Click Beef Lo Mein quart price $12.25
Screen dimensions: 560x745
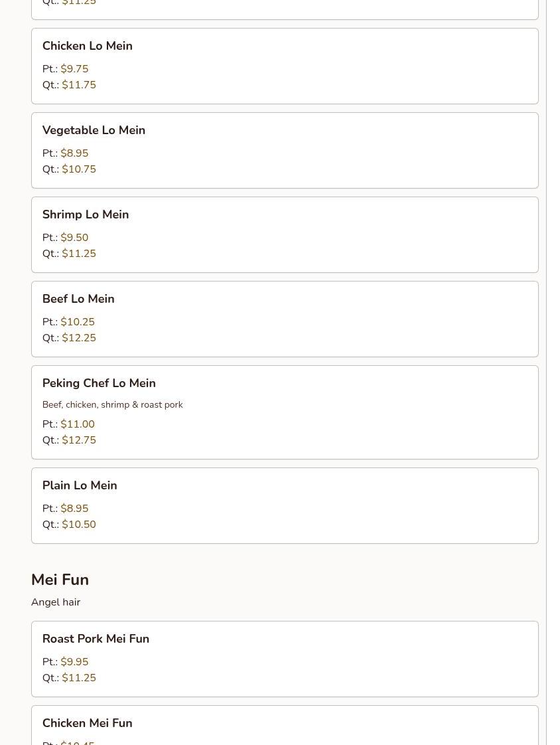click(x=79, y=338)
